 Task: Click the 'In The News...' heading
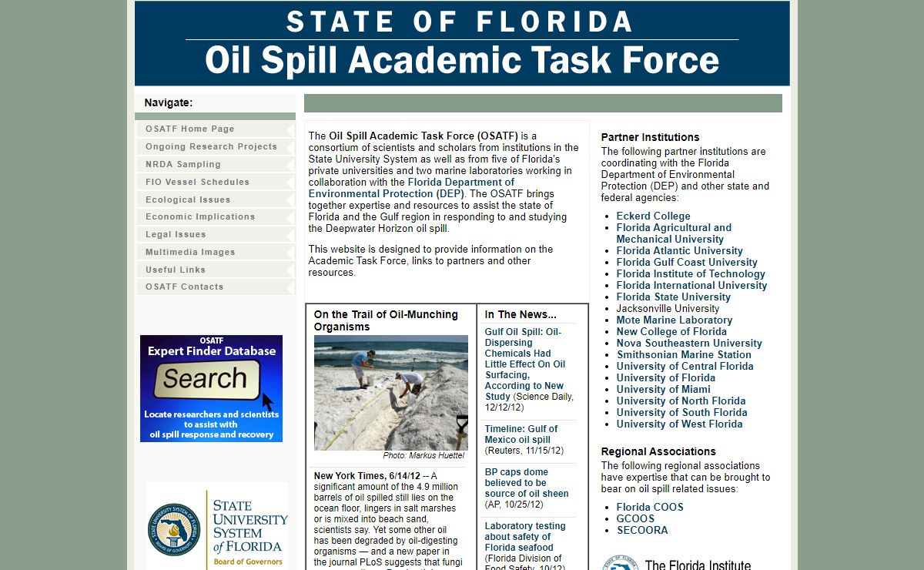click(521, 314)
